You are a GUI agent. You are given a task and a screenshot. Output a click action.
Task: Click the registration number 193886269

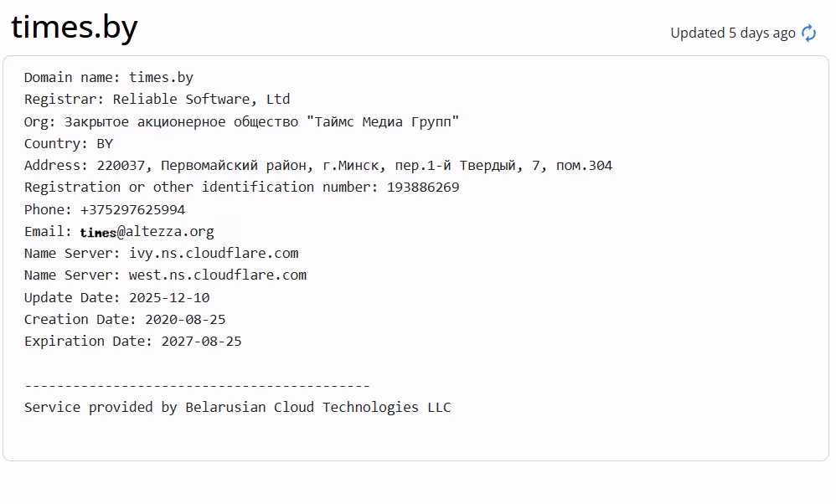click(x=423, y=188)
